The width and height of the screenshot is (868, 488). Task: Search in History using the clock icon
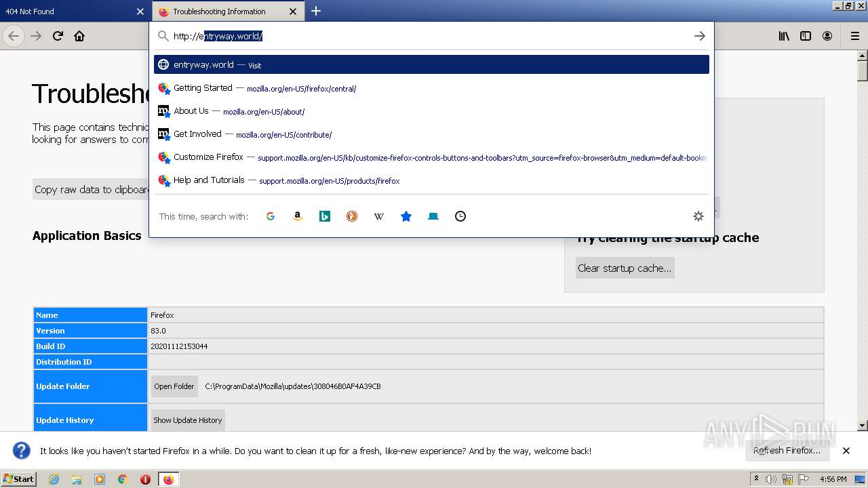click(x=460, y=216)
